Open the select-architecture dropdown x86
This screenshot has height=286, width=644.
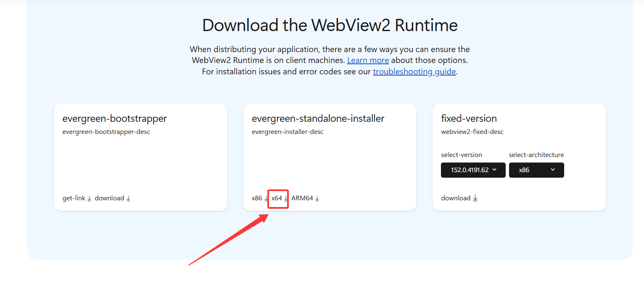tap(536, 170)
